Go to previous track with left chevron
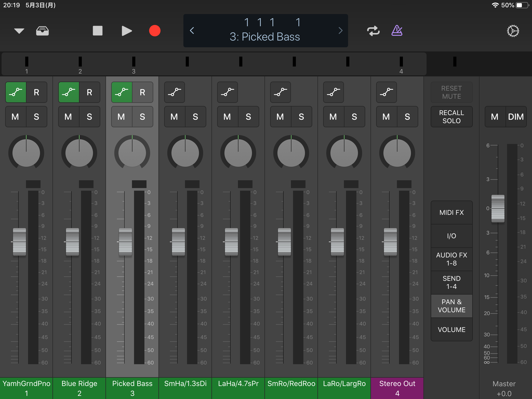The height and width of the screenshot is (399, 532). click(192, 31)
